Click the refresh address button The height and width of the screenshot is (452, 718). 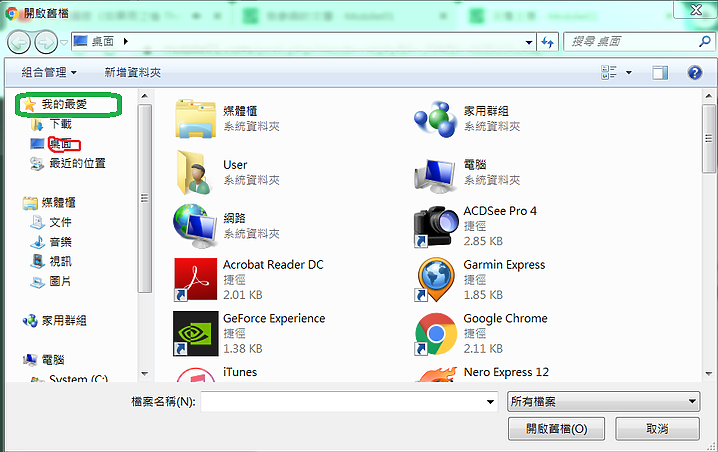pos(548,42)
